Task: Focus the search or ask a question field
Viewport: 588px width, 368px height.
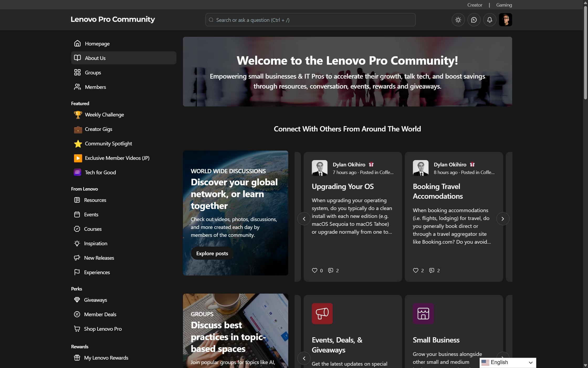Action: click(x=310, y=20)
